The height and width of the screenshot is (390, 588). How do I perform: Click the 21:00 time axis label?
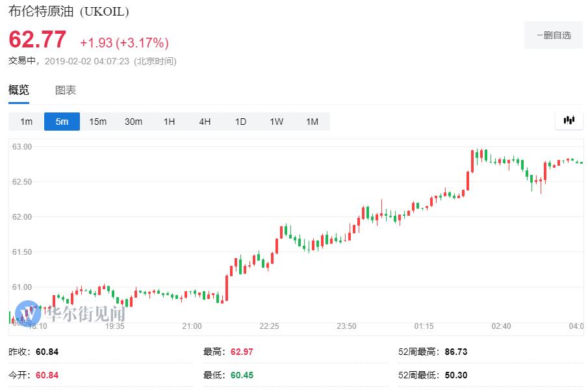(x=192, y=326)
